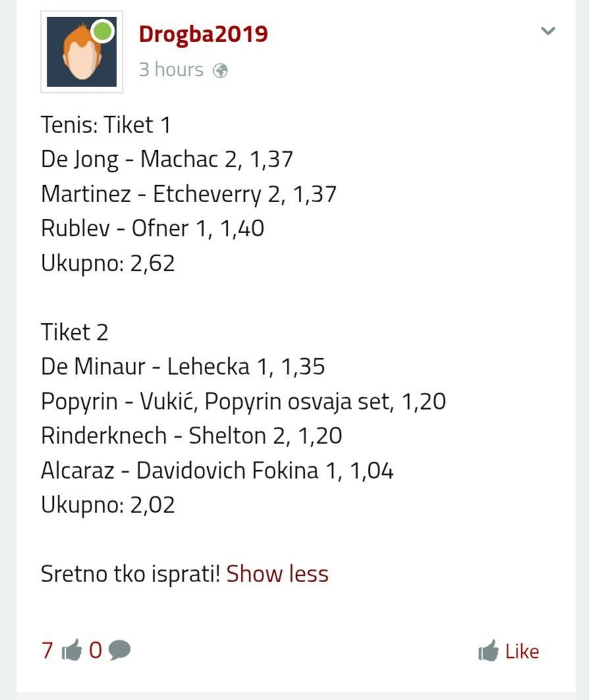The height and width of the screenshot is (700, 589).
Task: Open Drogba2019's profile avatar picture
Action: pos(82,52)
